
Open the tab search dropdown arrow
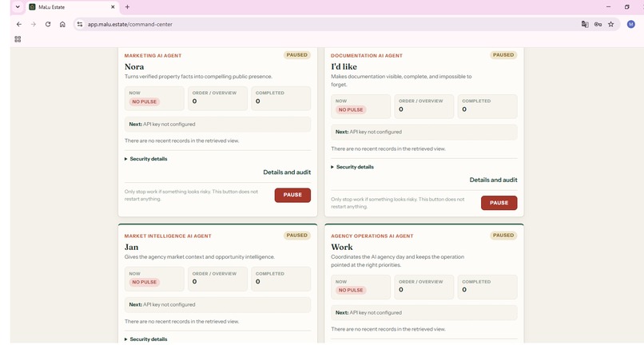coord(18,7)
